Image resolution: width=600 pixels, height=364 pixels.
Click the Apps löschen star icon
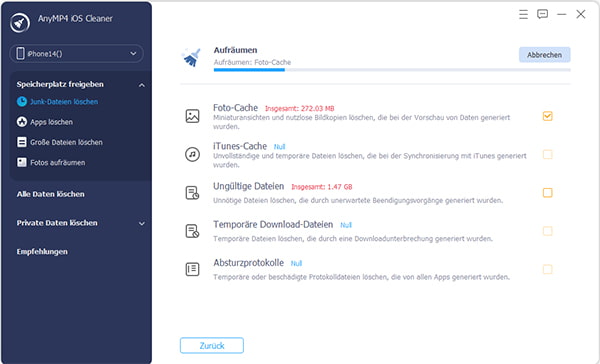pos(22,122)
